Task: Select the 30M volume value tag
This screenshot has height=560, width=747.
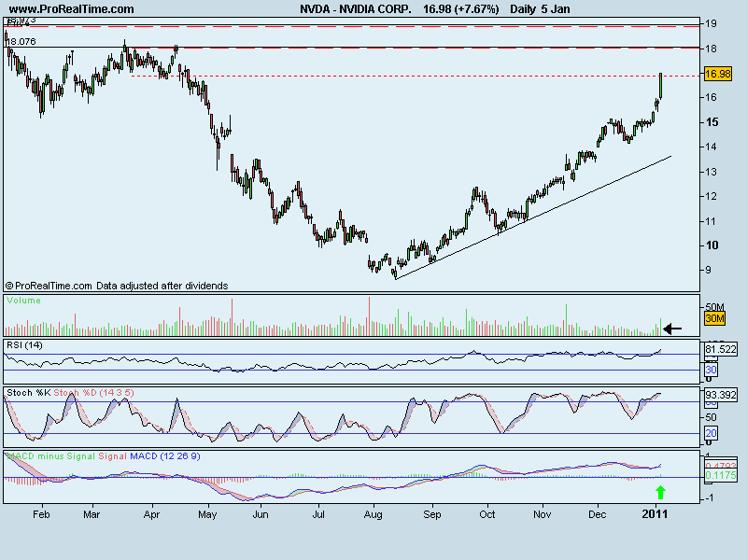Action: click(x=714, y=318)
